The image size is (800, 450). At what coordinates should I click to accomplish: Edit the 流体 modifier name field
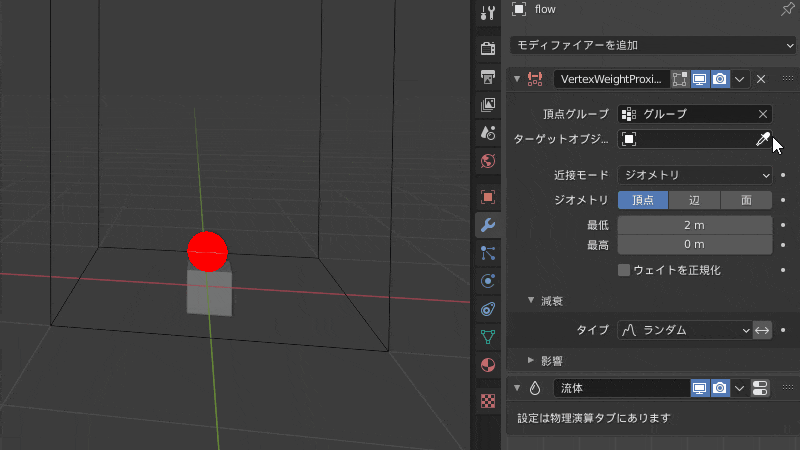621,388
